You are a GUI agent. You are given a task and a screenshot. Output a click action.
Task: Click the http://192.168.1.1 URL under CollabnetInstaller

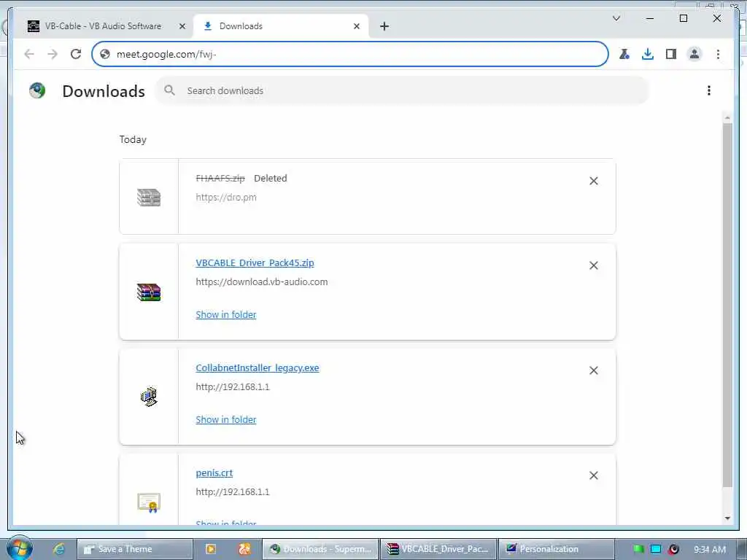click(x=233, y=386)
